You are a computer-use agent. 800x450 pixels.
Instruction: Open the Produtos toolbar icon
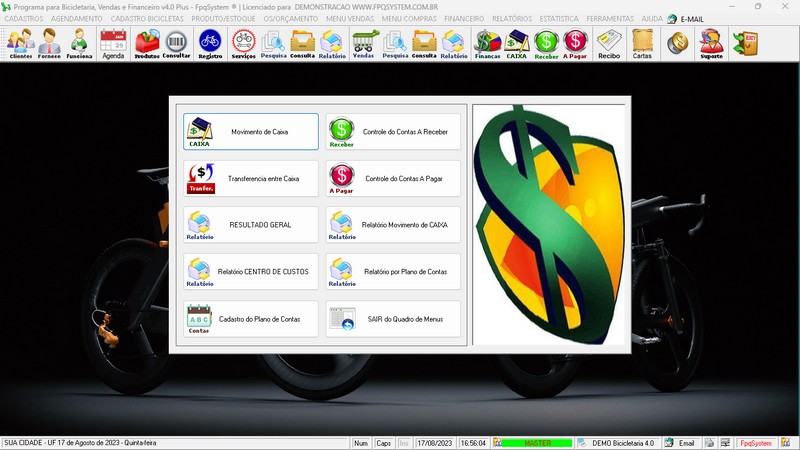(x=147, y=44)
